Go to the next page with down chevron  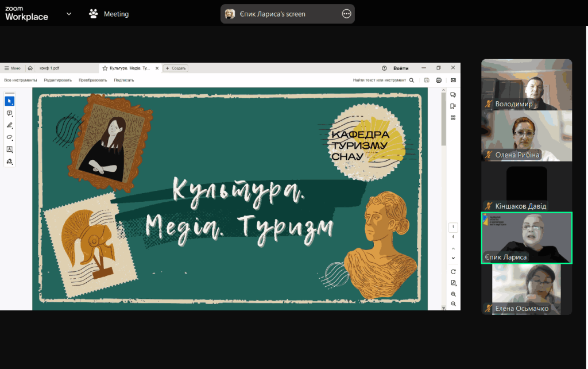(x=453, y=259)
